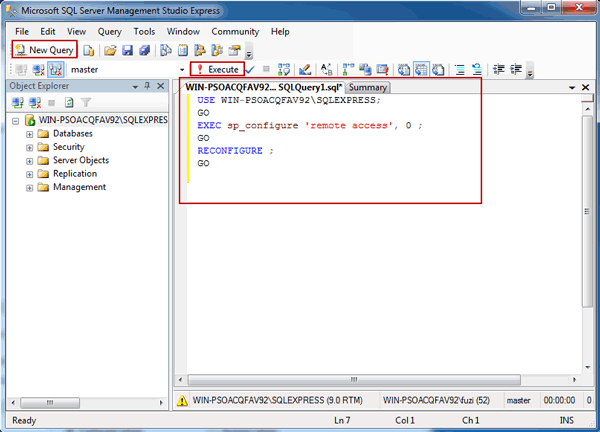The image size is (600, 432).
Task: Toggle Include Client Statistics
Action: click(x=365, y=70)
